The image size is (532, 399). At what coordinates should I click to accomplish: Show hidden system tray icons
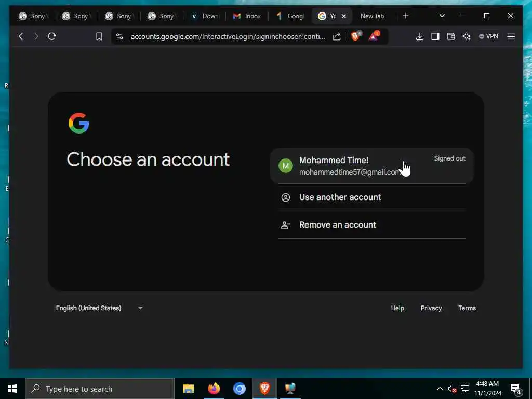(x=440, y=389)
